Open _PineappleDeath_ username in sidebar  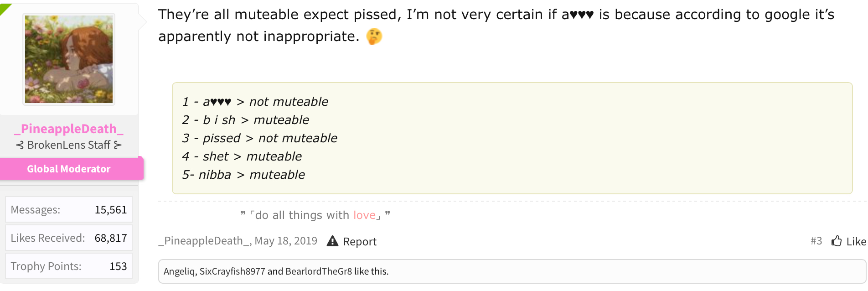69,129
